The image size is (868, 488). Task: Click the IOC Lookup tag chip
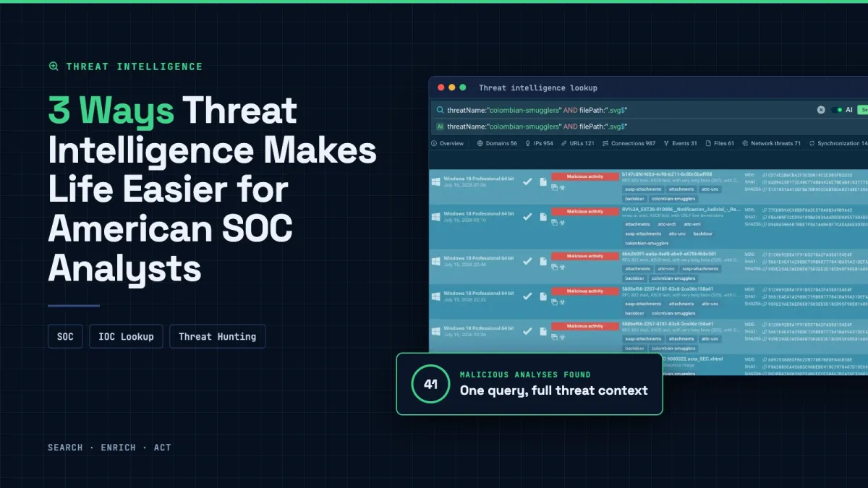127,336
